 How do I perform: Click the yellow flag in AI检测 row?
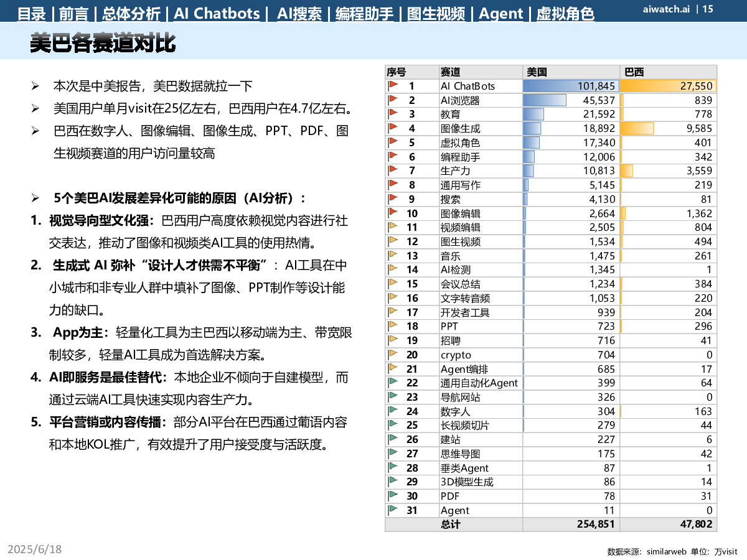pos(393,269)
